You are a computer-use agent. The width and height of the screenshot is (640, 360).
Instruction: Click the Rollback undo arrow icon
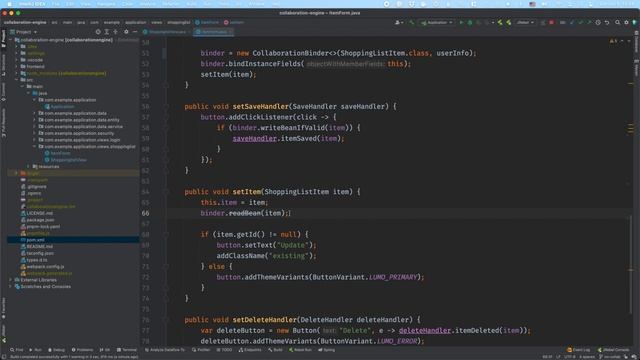point(607,22)
